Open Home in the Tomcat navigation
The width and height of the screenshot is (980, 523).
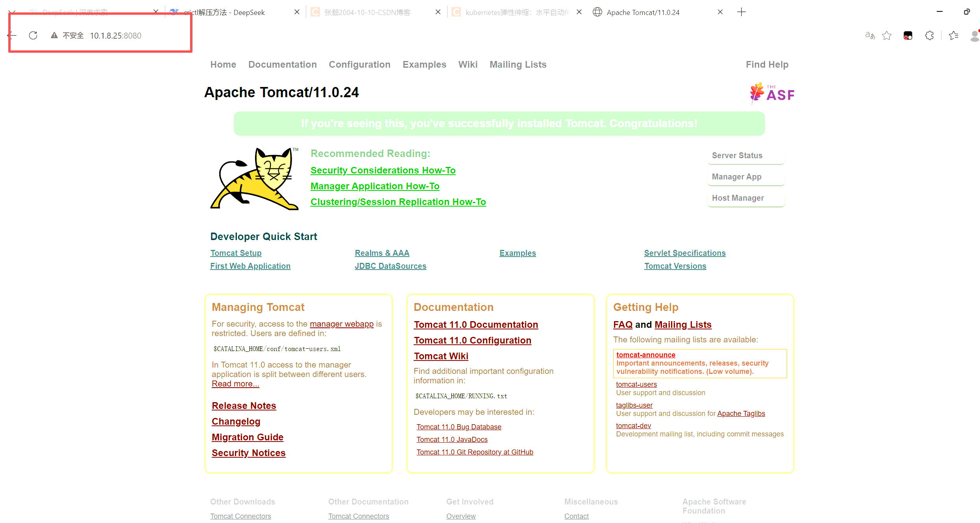(223, 65)
